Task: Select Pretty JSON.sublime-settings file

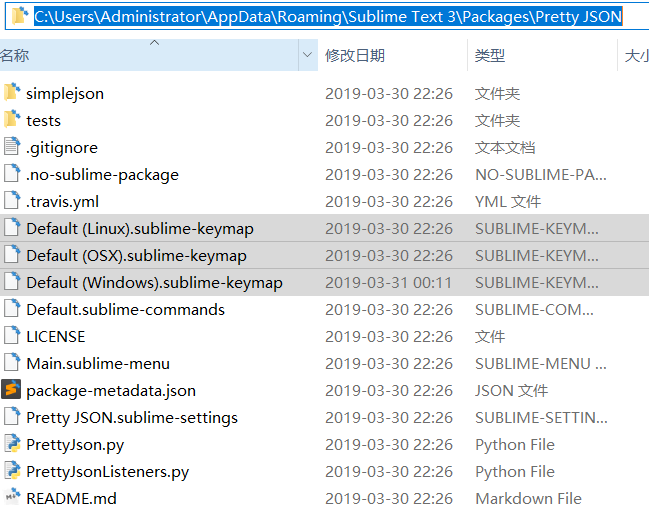Action: point(132,417)
